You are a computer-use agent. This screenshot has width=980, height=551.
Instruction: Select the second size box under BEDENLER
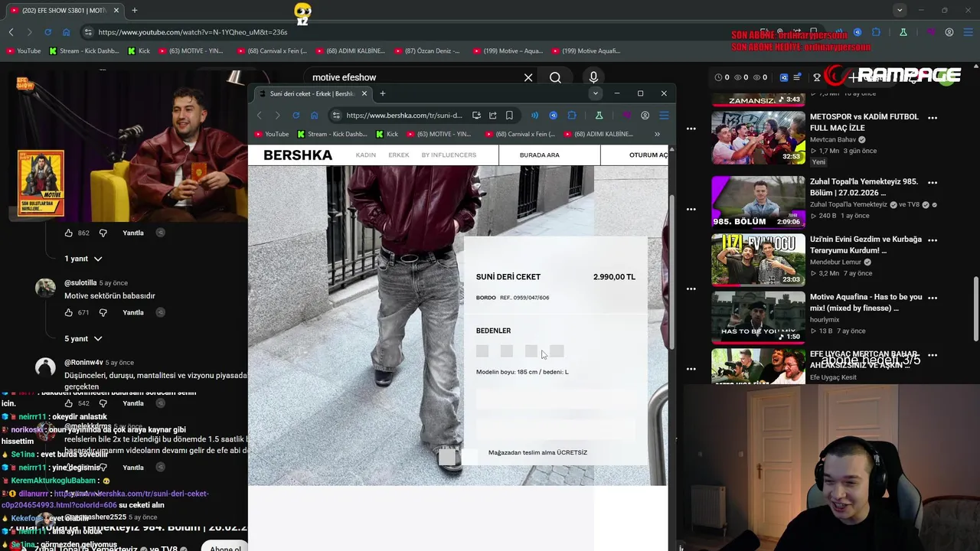pyautogui.click(x=507, y=350)
